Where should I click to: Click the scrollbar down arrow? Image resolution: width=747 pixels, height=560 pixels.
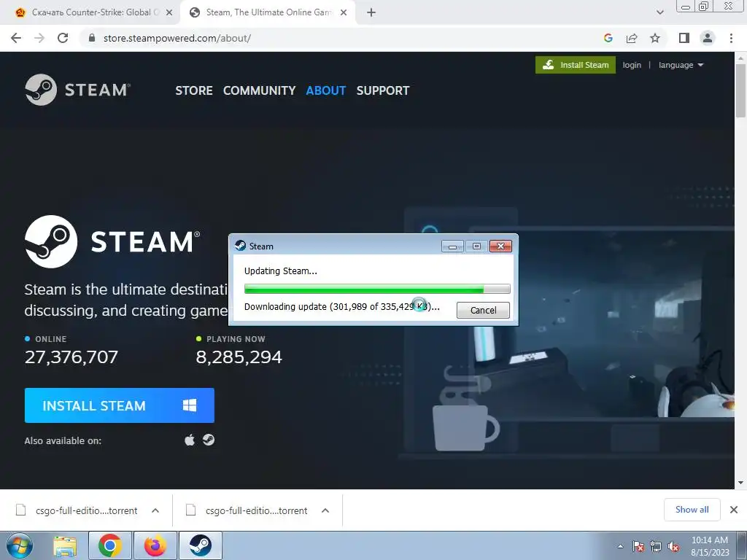[740, 483]
